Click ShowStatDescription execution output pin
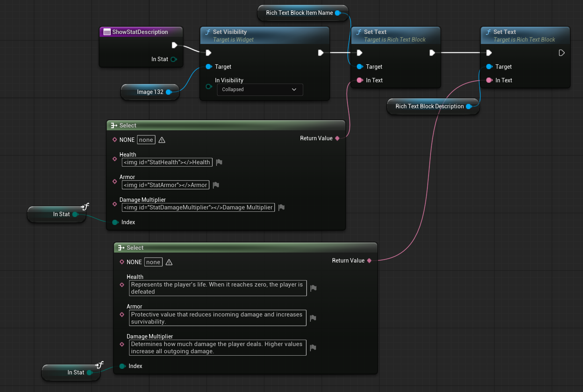The image size is (583, 392). pos(175,45)
